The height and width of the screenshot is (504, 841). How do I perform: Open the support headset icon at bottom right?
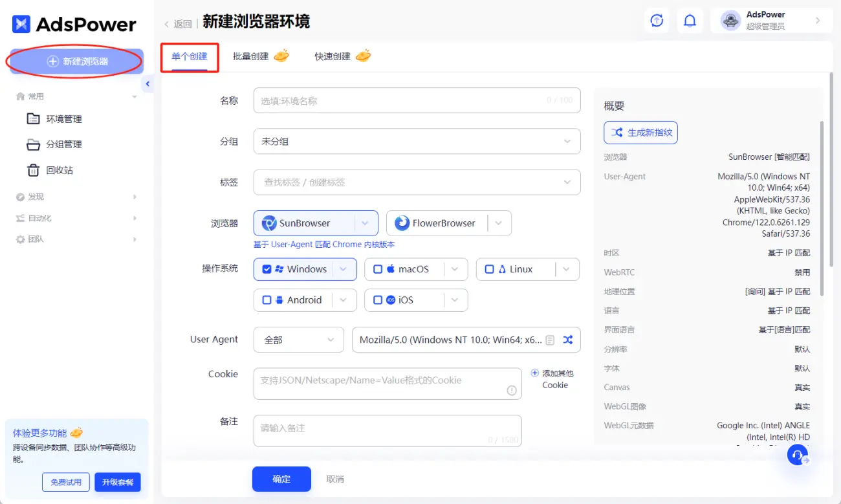point(798,455)
